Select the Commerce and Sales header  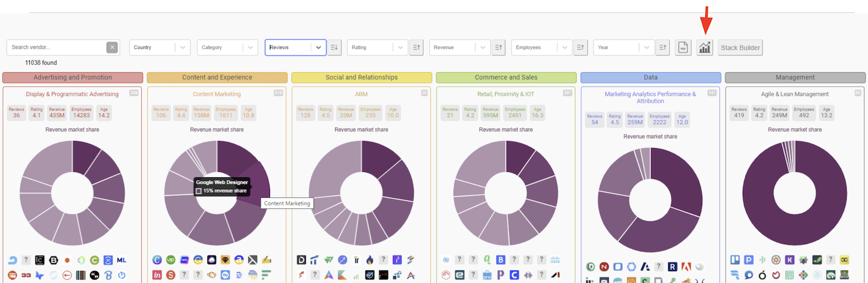506,78
